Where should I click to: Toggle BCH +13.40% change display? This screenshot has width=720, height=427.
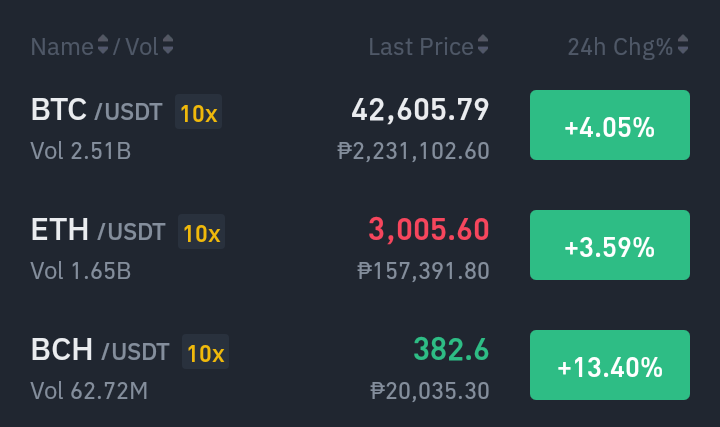[x=610, y=365]
